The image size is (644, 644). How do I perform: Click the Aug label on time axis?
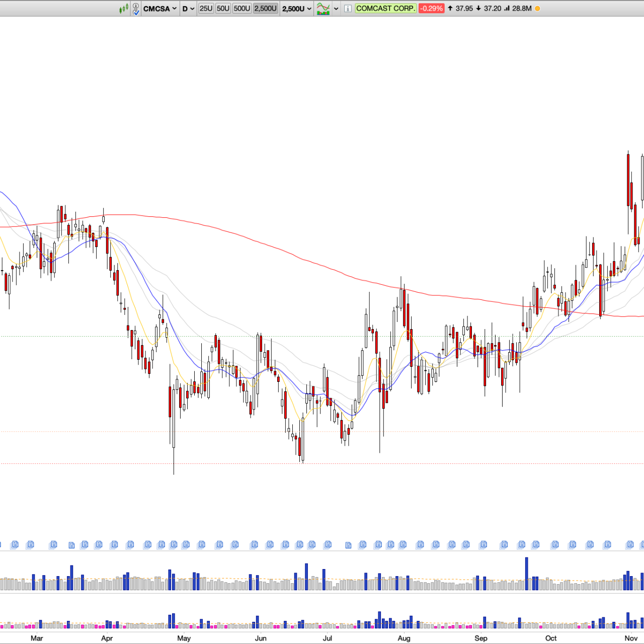coord(404,638)
